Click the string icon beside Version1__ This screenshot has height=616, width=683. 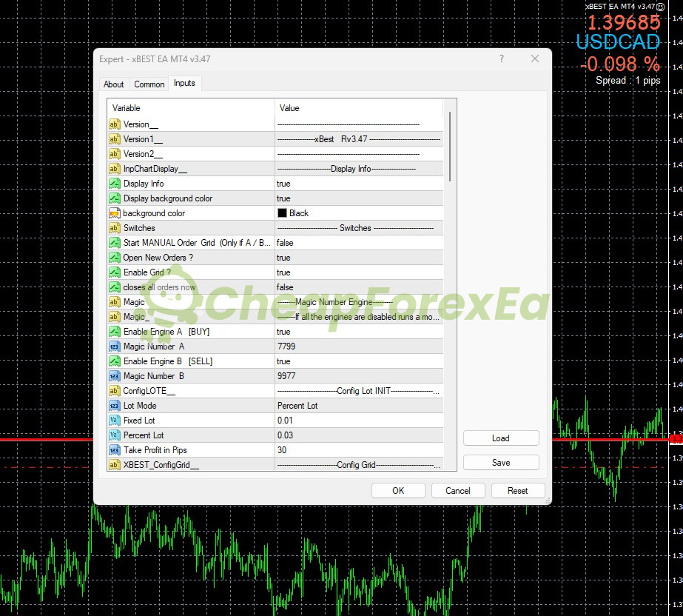114,139
